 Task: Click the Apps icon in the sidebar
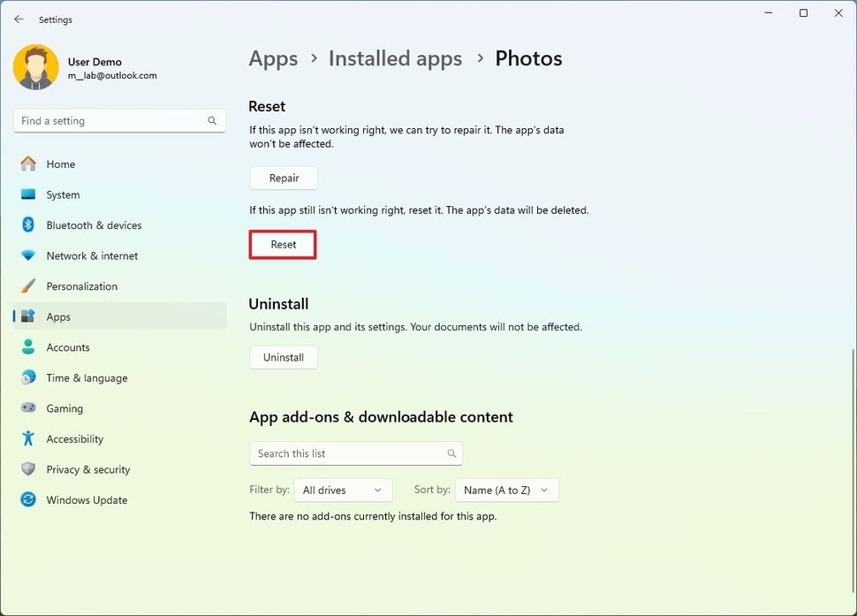point(28,316)
